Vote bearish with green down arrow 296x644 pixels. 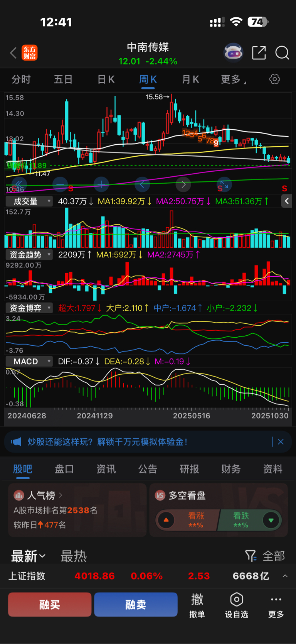coord(271,520)
